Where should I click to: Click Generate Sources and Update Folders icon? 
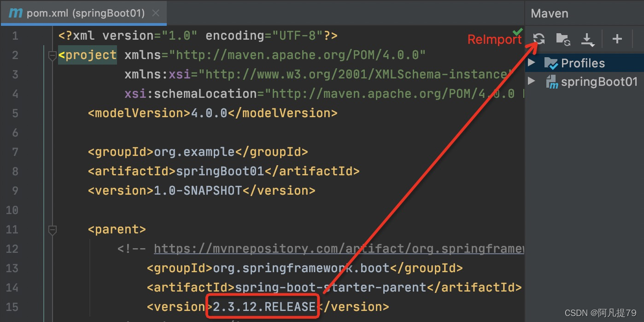click(563, 39)
